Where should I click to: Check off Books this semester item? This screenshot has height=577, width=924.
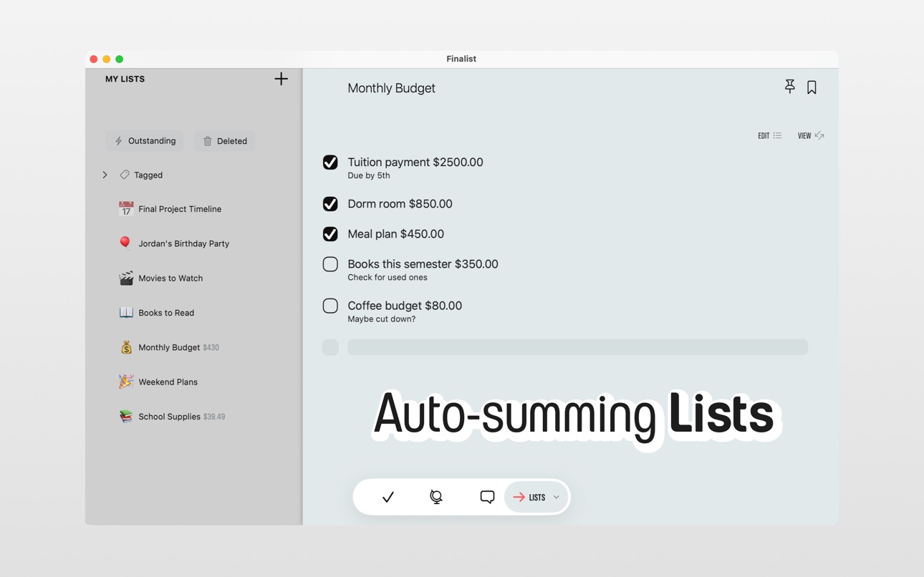pos(330,264)
